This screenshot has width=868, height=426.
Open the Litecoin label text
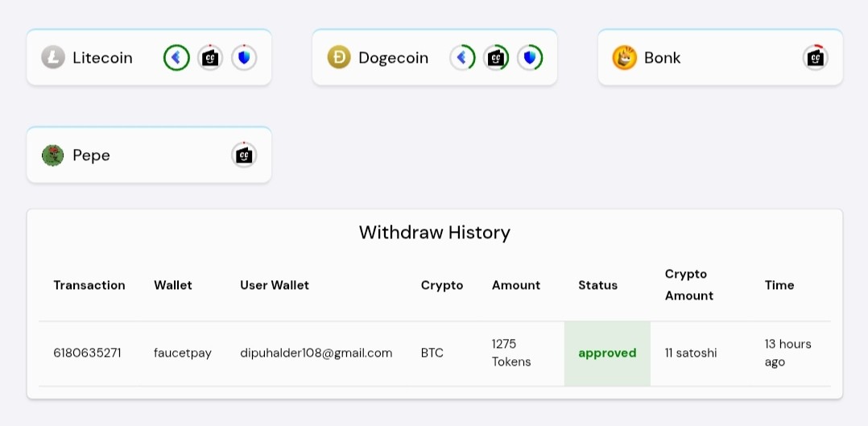tap(102, 58)
